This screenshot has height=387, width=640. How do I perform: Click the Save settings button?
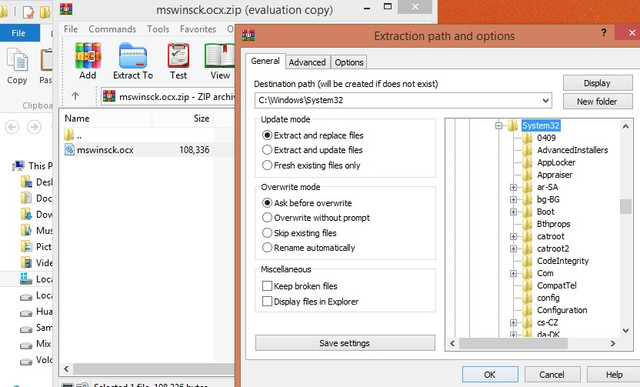point(345,343)
